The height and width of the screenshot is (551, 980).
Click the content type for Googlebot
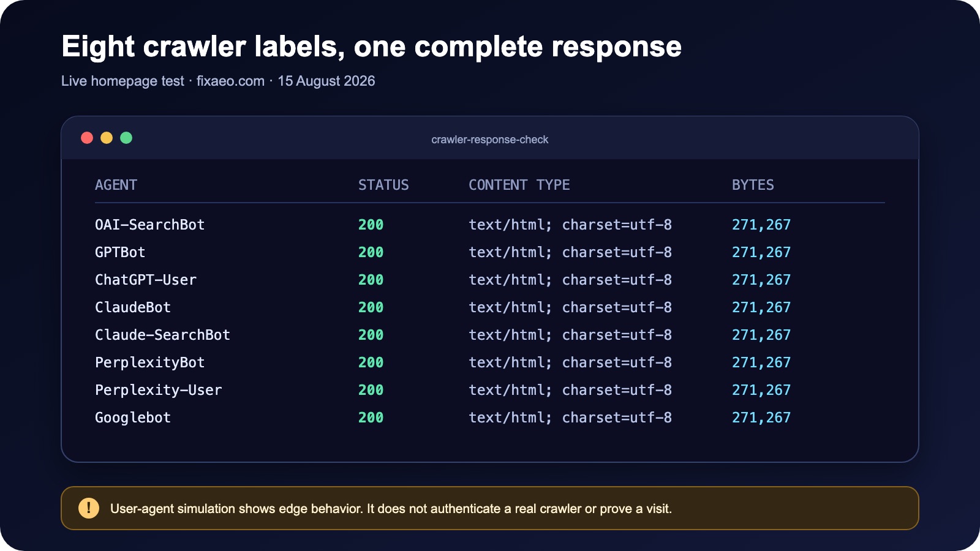click(570, 418)
